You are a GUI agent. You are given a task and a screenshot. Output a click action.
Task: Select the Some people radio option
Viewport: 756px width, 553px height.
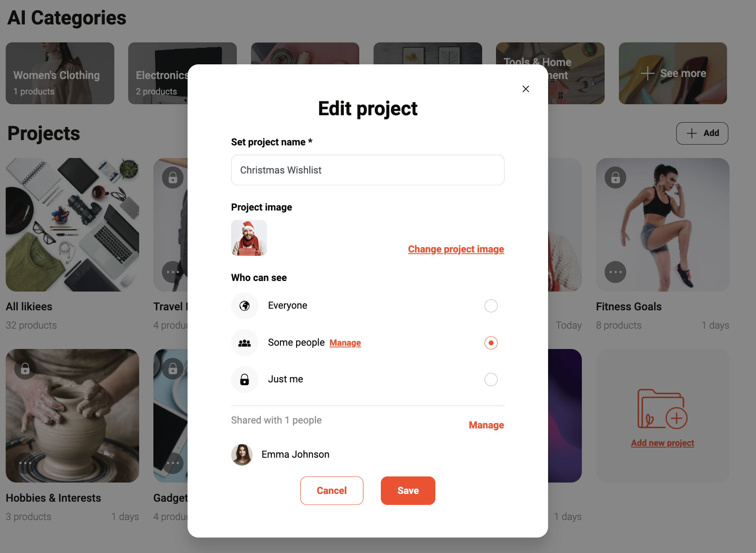491,343
